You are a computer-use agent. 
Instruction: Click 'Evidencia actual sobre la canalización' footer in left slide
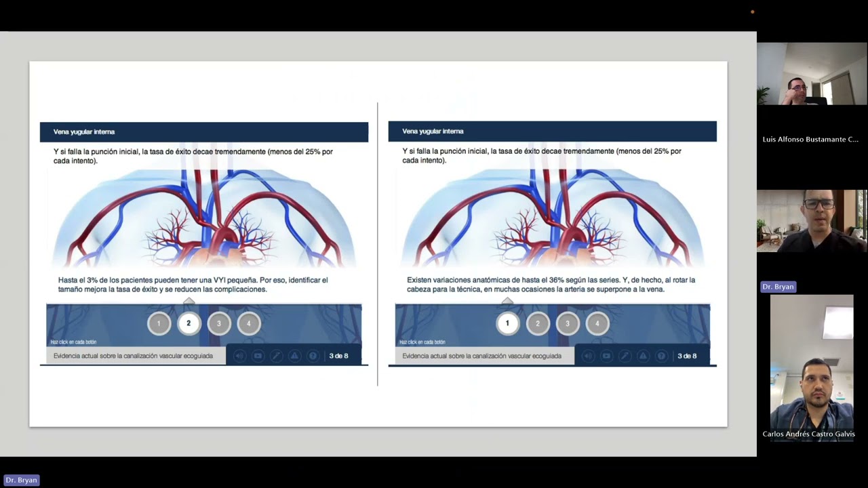pyautogui.click(x=133, y=356)
